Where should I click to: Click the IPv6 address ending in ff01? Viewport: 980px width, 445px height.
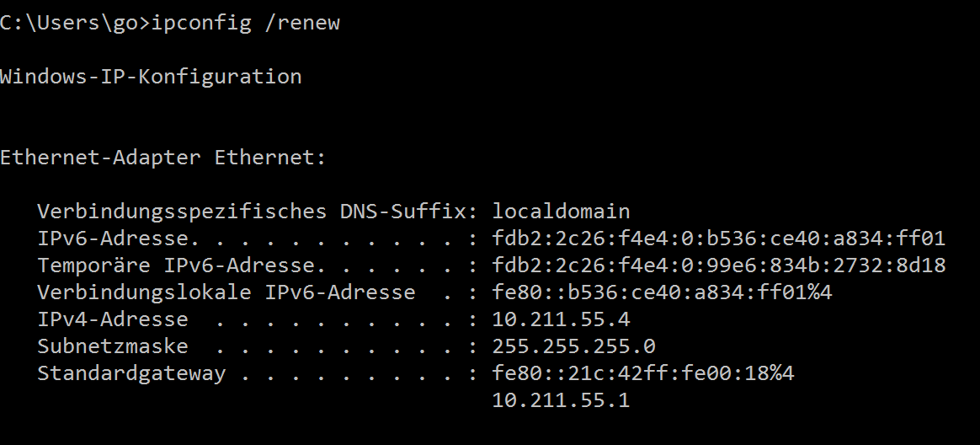[718, 239]
